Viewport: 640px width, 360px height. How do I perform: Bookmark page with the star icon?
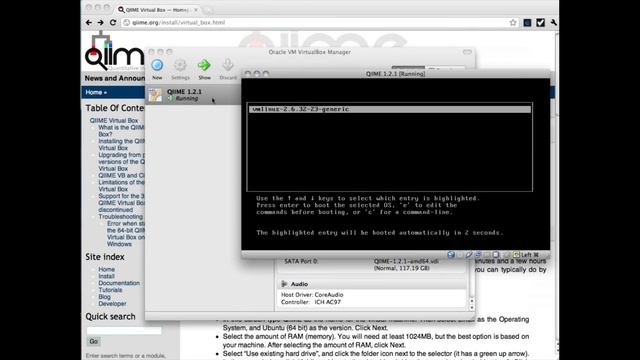(513, 23)
